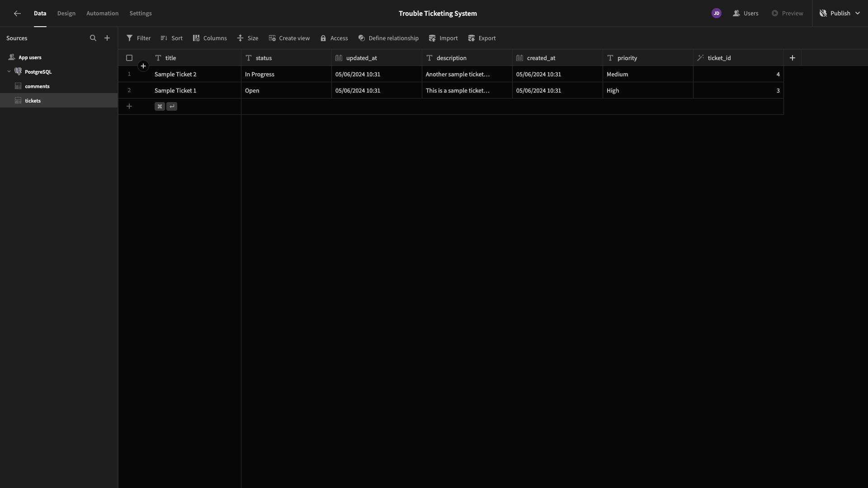The image size is (868, 488).
Task: Click Create view
Action: click(x=289, y=38)
